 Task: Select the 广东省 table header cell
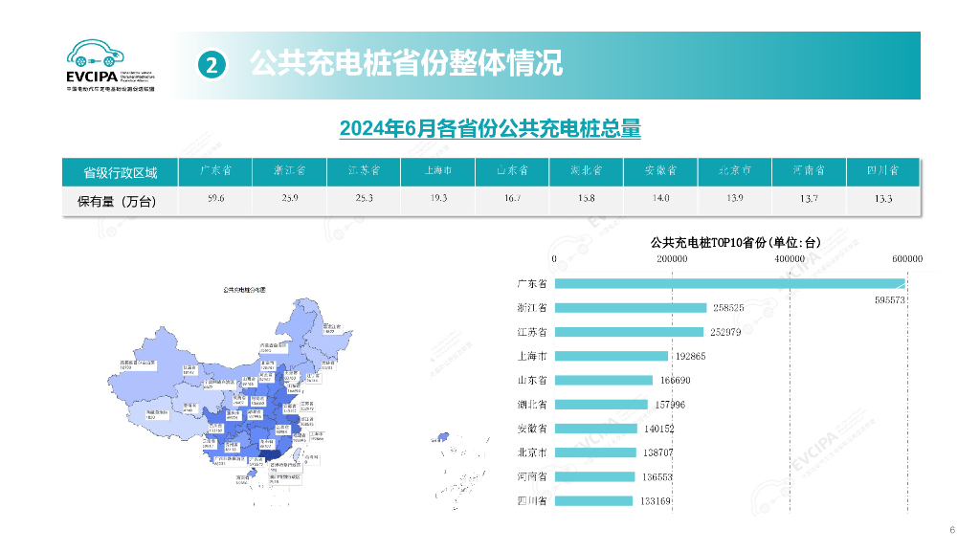click(214, 172)
